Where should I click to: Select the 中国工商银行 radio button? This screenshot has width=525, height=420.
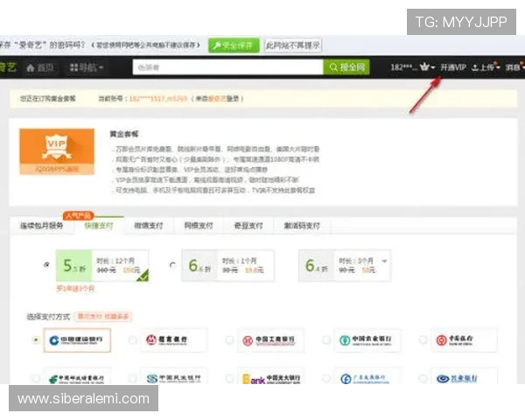(x=229, y=340)
